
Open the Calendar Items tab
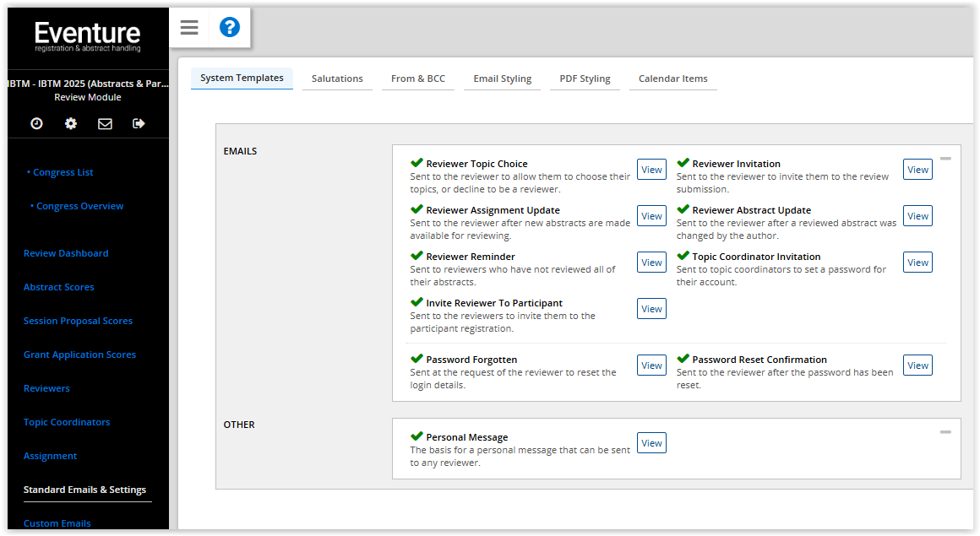(x=673, y=79)
